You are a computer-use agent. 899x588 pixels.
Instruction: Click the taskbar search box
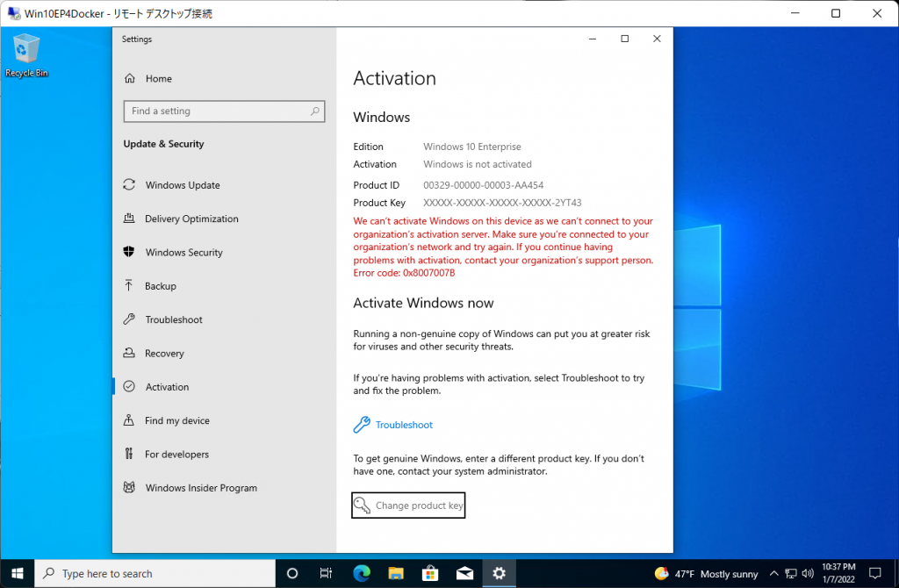point(155,573)
